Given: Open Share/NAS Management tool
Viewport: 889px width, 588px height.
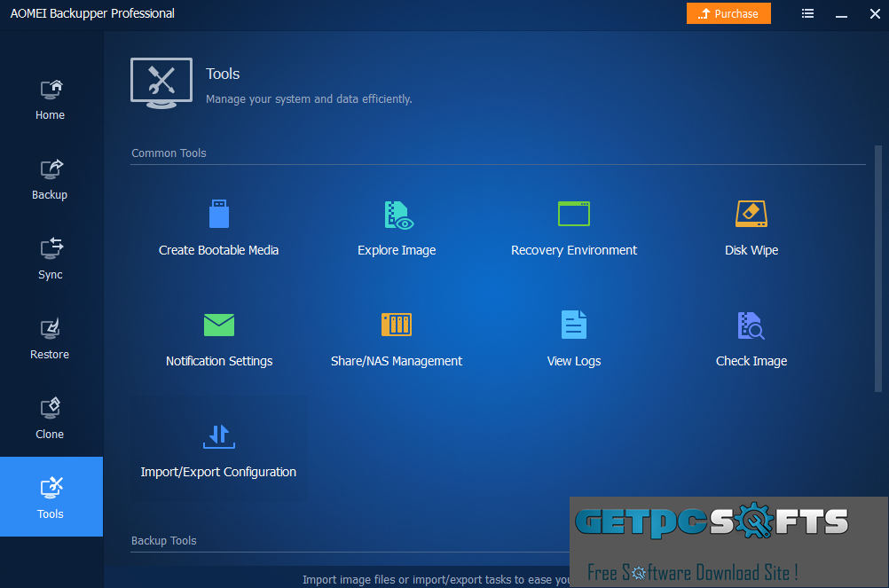Looking at the screenshot, I should point(397,339).
